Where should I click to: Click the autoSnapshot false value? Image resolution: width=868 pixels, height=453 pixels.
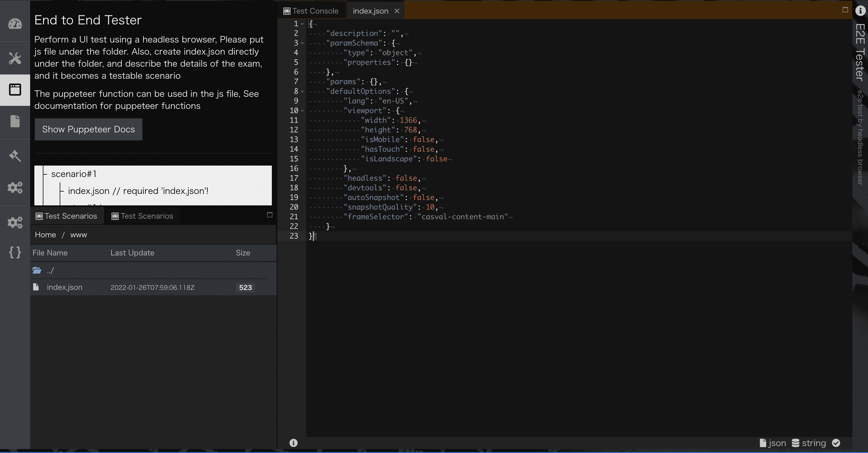pyautogui.click(x=423, y=197)
